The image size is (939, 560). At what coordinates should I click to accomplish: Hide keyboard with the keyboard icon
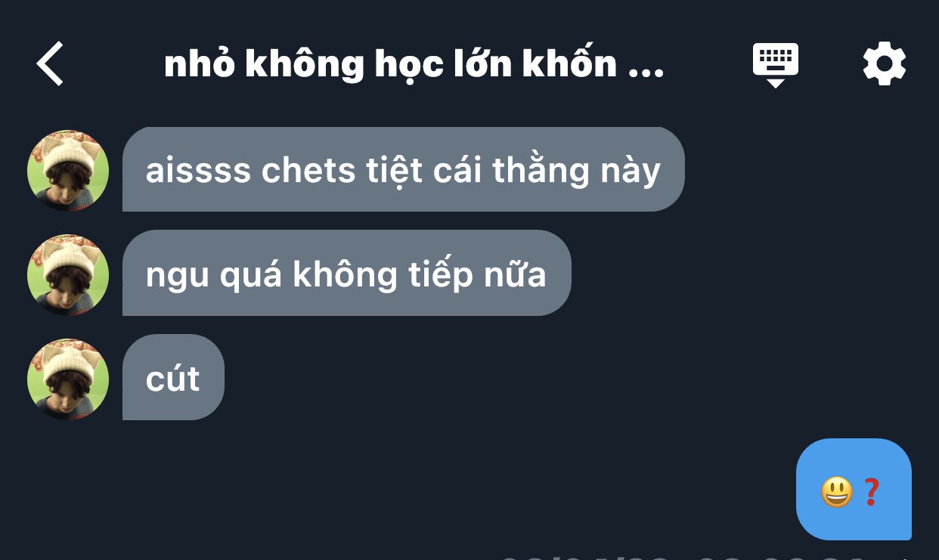coord(775,65)
